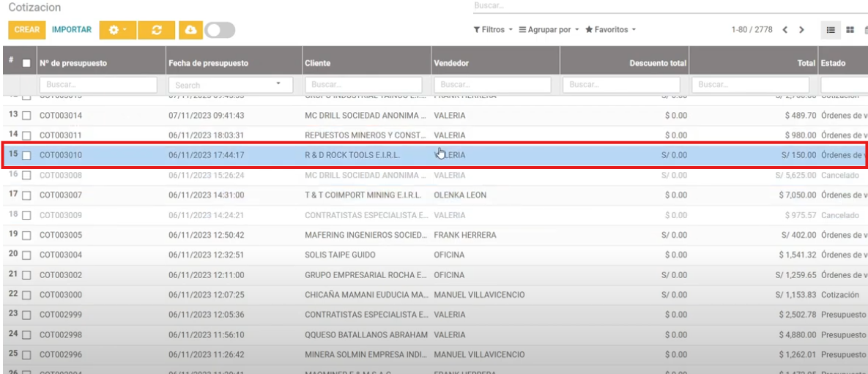868x374 pixels.
Task: Check the checkbox for COT003000
Action: tap(26, 296)
